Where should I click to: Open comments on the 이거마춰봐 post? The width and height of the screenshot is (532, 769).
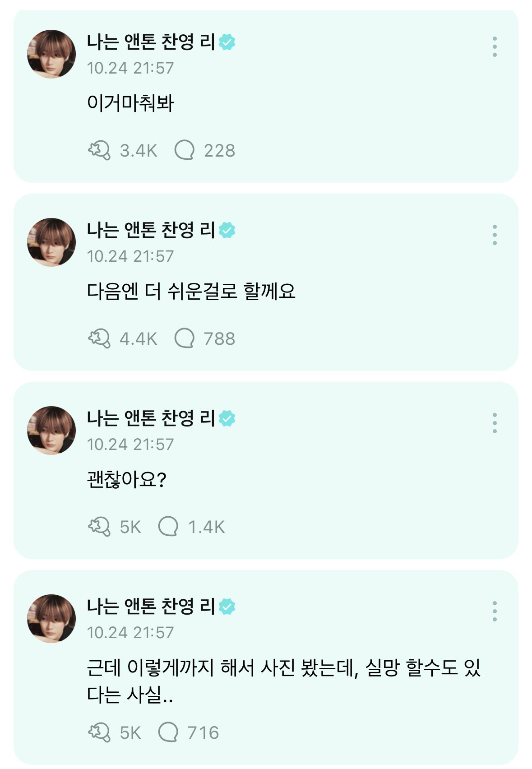(184, 150)
